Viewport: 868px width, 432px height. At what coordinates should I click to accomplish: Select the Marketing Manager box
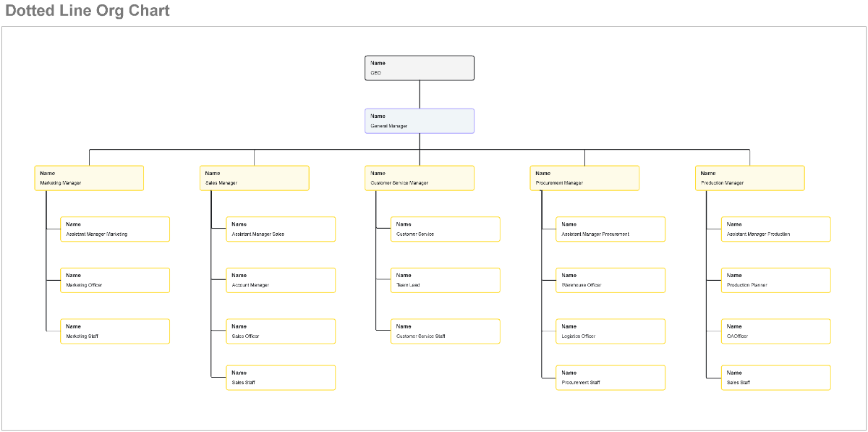click(x=89, y=177)
